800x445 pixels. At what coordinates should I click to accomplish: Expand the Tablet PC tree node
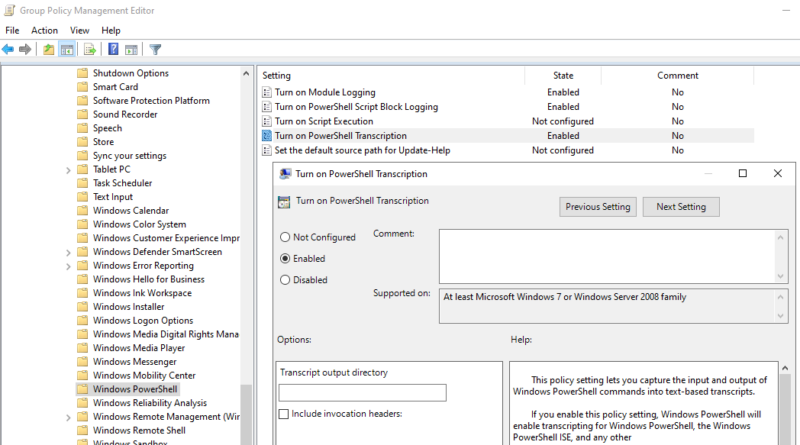point(68,170)
